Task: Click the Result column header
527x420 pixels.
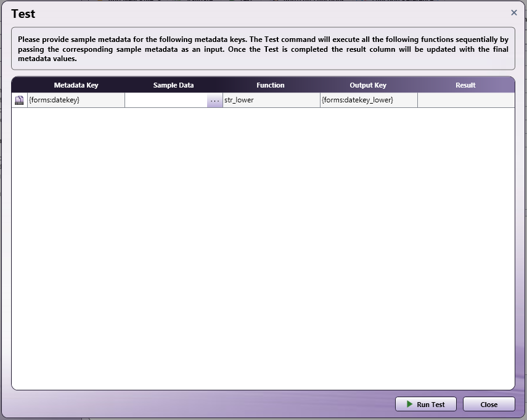Action: (465, 85)
